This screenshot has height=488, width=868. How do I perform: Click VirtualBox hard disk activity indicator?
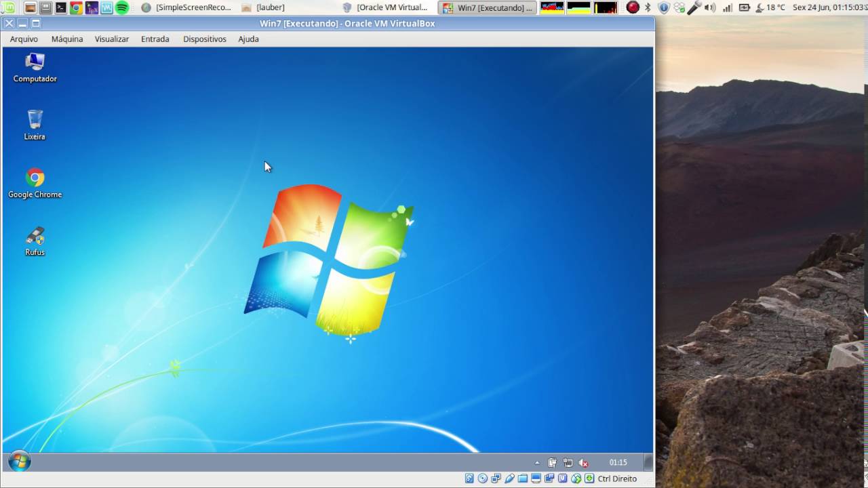pos(469,479)
